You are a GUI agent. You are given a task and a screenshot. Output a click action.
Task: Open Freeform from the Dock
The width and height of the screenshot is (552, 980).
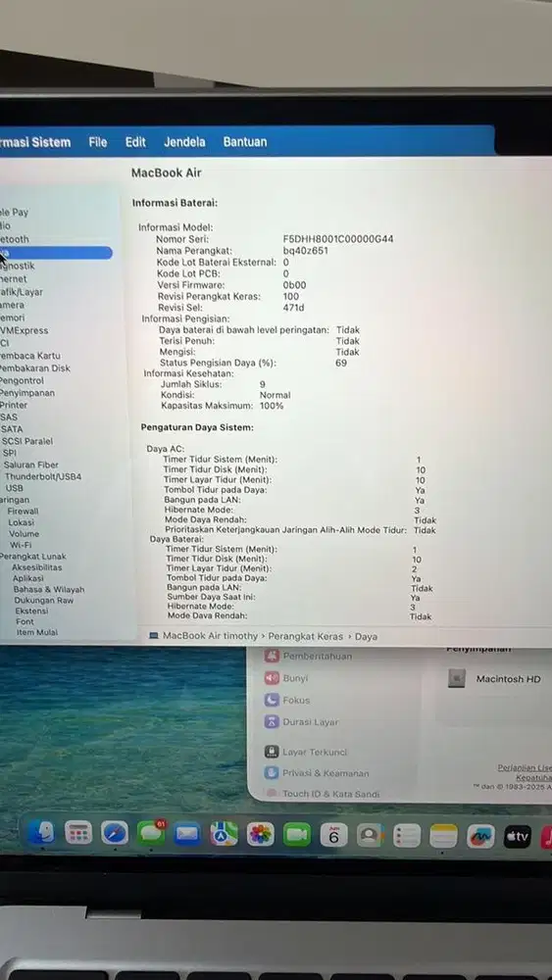[x=480, y=836]
